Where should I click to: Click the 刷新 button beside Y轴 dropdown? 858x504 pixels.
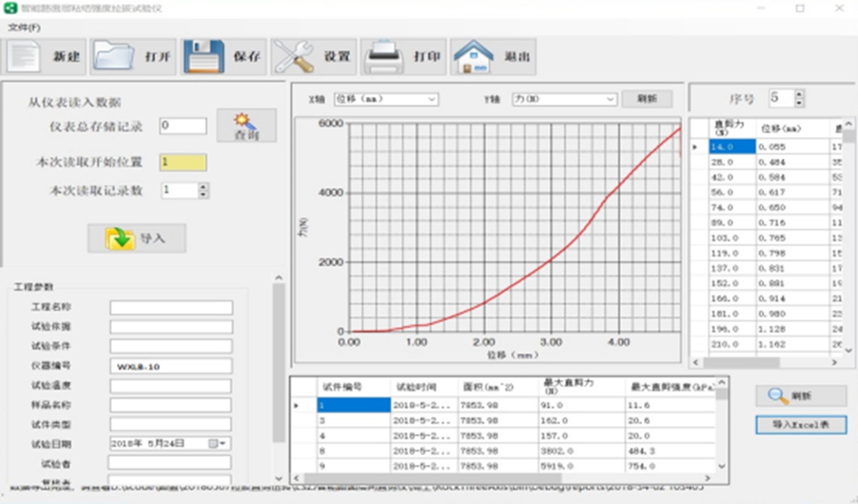pos(647,99)
